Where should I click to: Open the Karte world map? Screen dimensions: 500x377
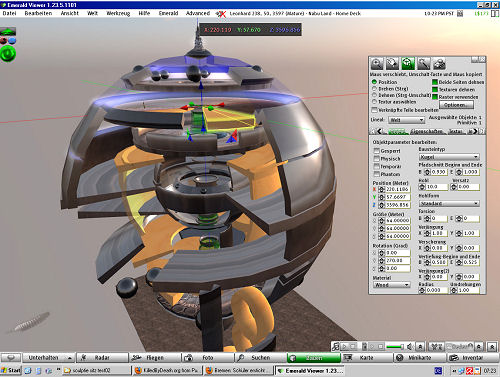click(x=366, y=358)
